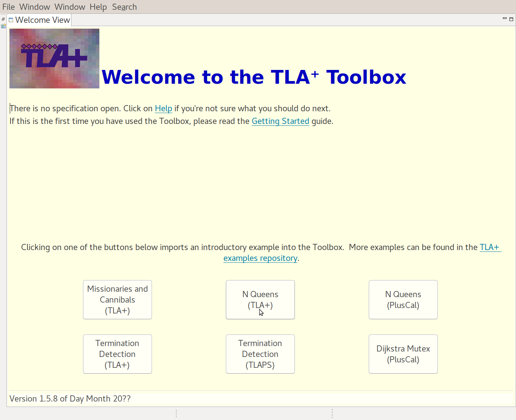Follow the Help hyperlink

164,108
